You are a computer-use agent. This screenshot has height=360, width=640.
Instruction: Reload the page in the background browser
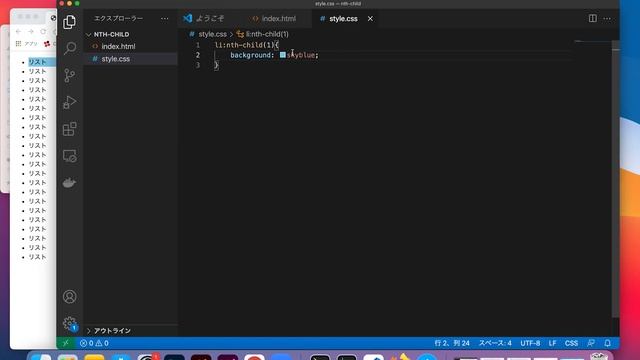coord(43,31)
